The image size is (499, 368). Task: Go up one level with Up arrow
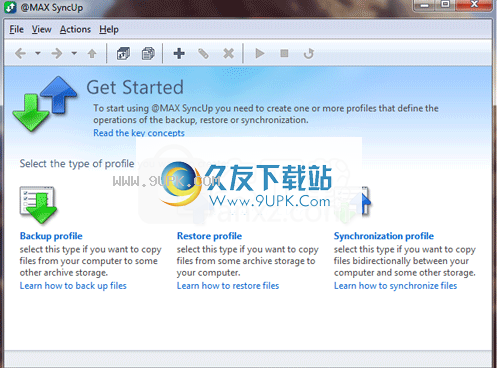coord(92,53)
